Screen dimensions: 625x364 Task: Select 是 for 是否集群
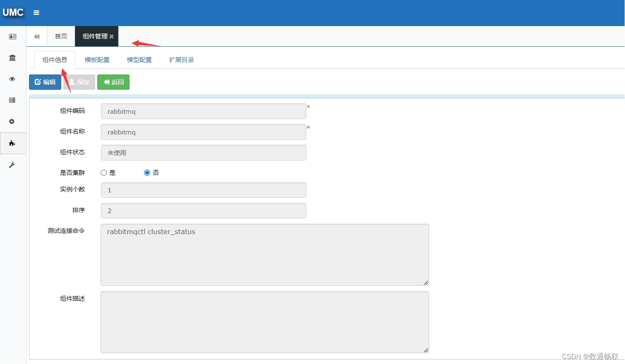[x=104, y=173]
